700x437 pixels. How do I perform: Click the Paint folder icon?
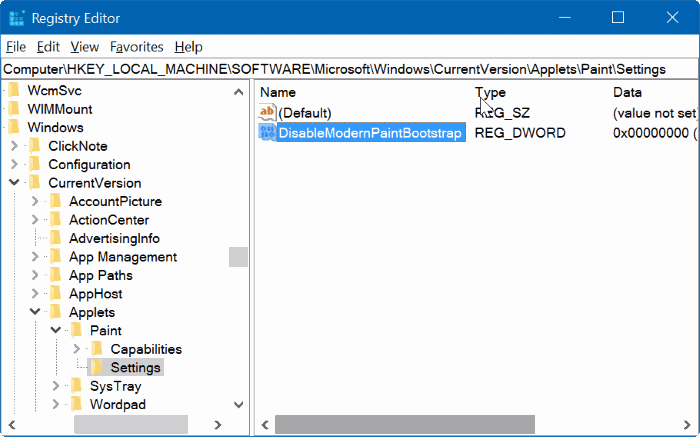point(76,330)
